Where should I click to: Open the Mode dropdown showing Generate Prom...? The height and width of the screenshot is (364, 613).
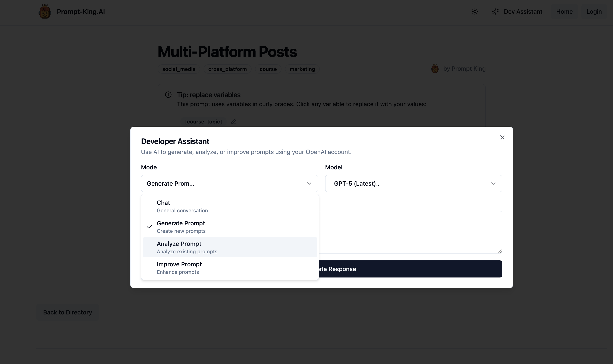pos(230,183)
